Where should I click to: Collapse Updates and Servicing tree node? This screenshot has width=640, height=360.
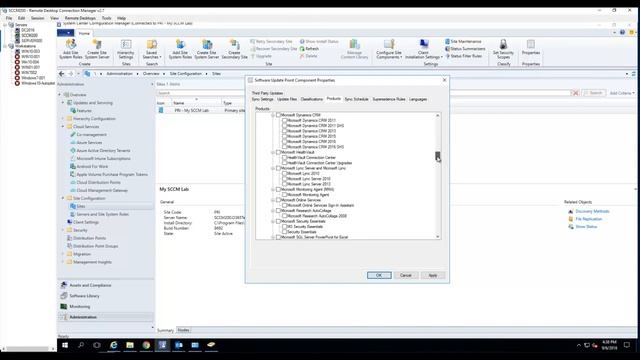63,103
